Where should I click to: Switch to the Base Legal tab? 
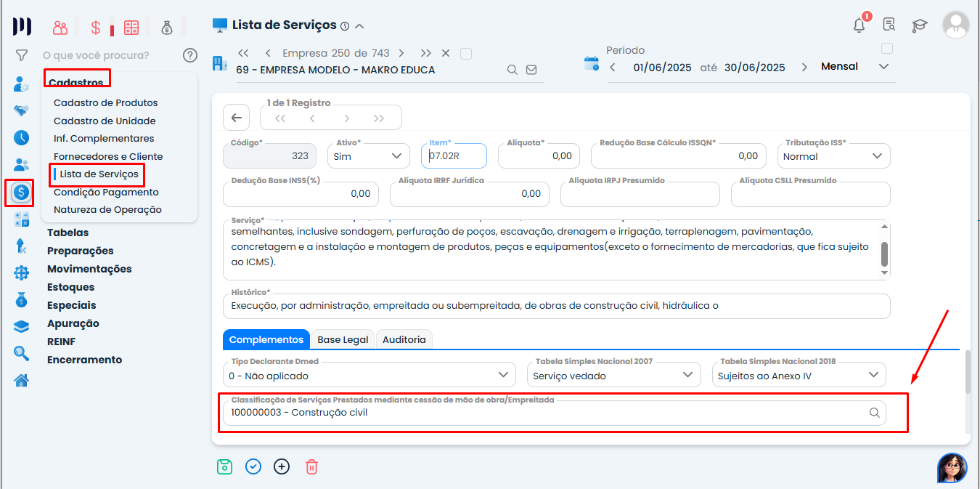pos(343,339)
